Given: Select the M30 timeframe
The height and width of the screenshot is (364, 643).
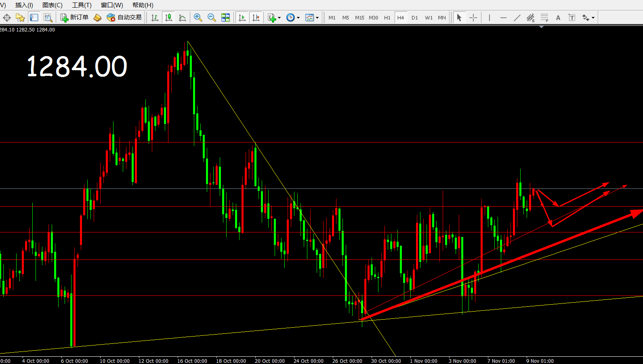Looking at the screenshot, I should 374,18.
